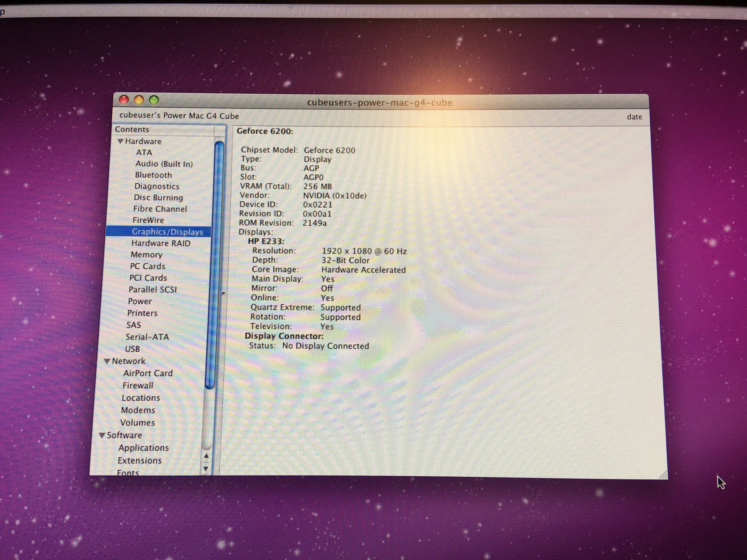Click the HP E233 display heading

(x=266, y=241)
